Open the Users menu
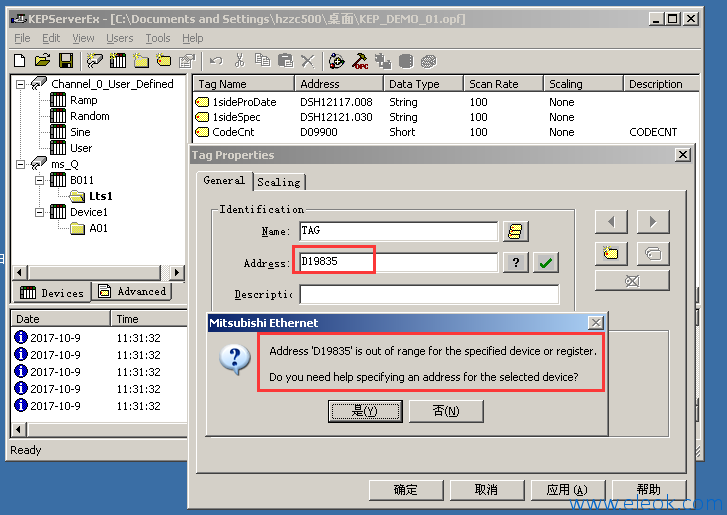Image resolution: width=727 pixels, height=515 pixels. pos(120,38)
